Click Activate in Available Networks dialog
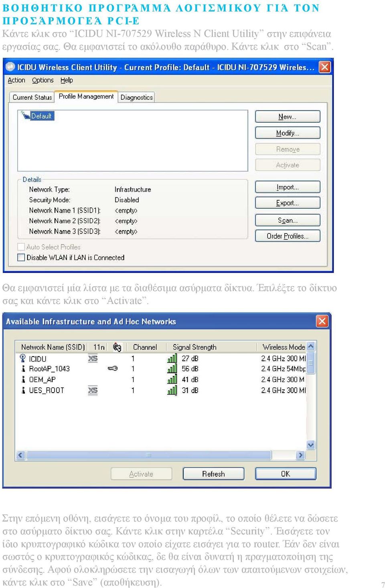The image size is (385, 588). pos(141,474)
